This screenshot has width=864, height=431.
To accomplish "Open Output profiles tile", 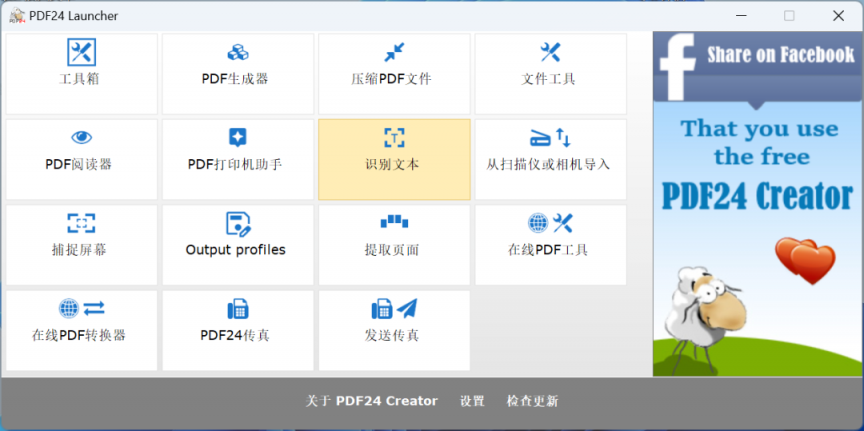I will pos(237,245).
